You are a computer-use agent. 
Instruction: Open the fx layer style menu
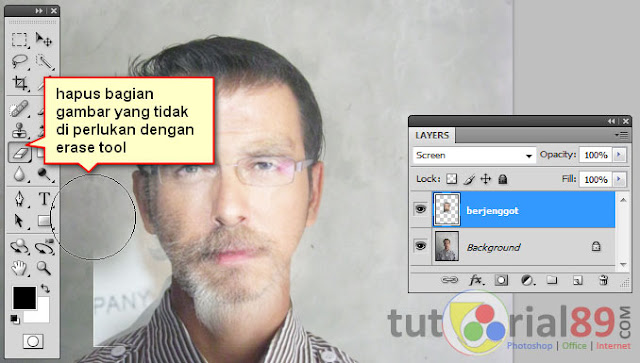click(x=476, y=280)
